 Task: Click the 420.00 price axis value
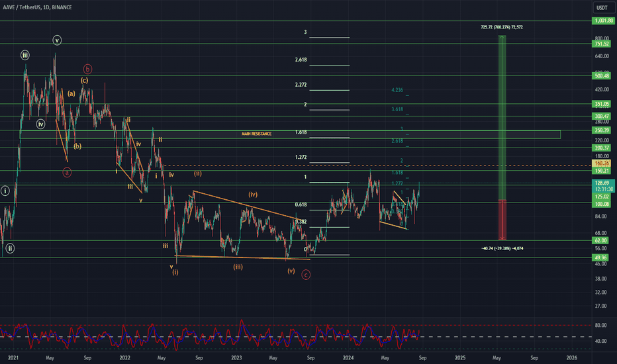(x=602, y=90)
